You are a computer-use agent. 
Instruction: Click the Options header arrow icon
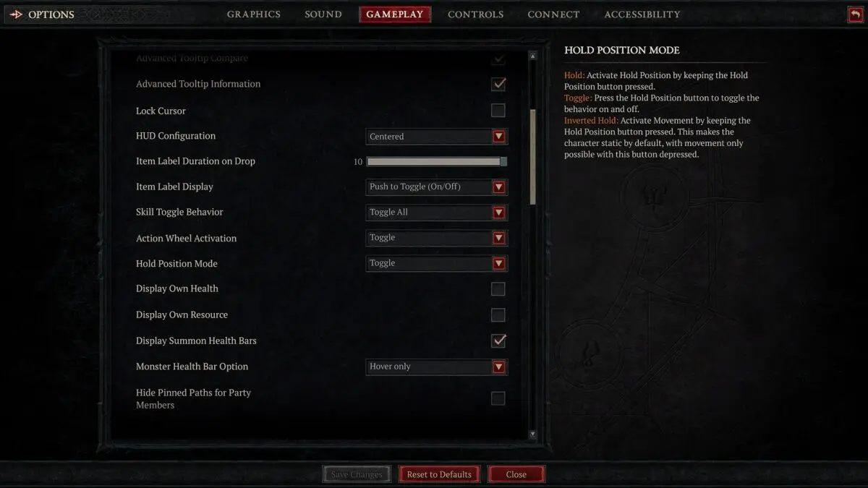coord(17,14)
